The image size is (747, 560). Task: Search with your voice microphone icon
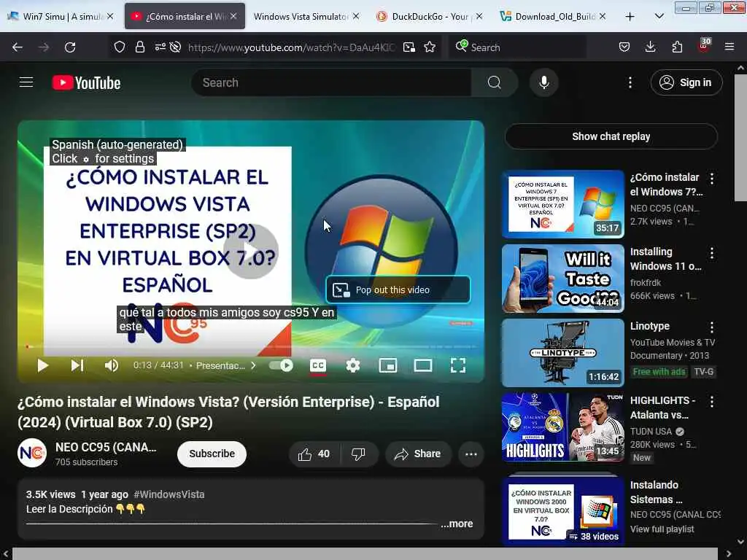[x=543, y=82]
